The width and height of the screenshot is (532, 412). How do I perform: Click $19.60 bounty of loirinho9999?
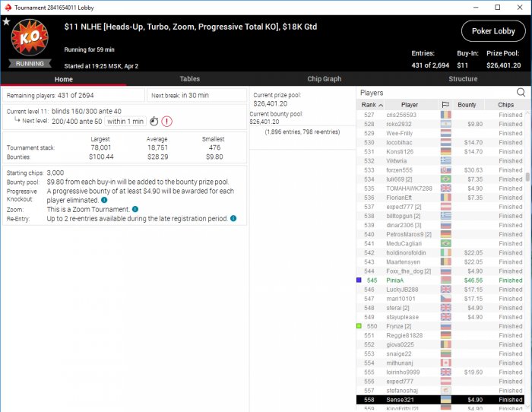(x=473, y=372)
